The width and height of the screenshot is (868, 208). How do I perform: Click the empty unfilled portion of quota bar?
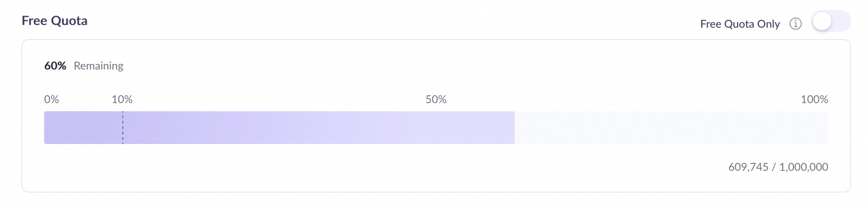(x=671, y=128)
